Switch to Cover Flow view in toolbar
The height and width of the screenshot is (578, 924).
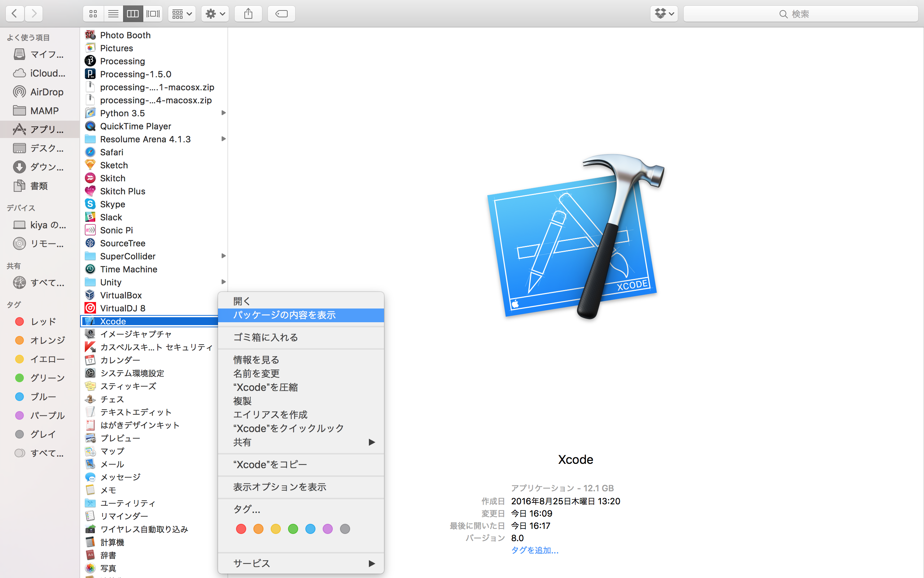tap(153, 14)
